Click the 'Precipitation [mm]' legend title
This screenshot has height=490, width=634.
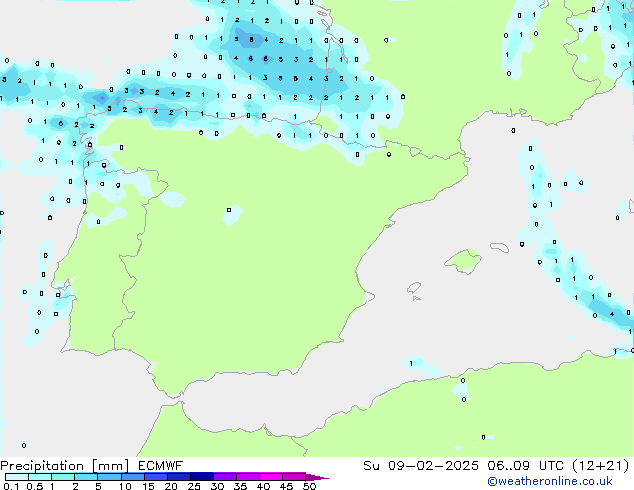pos(65,466)
